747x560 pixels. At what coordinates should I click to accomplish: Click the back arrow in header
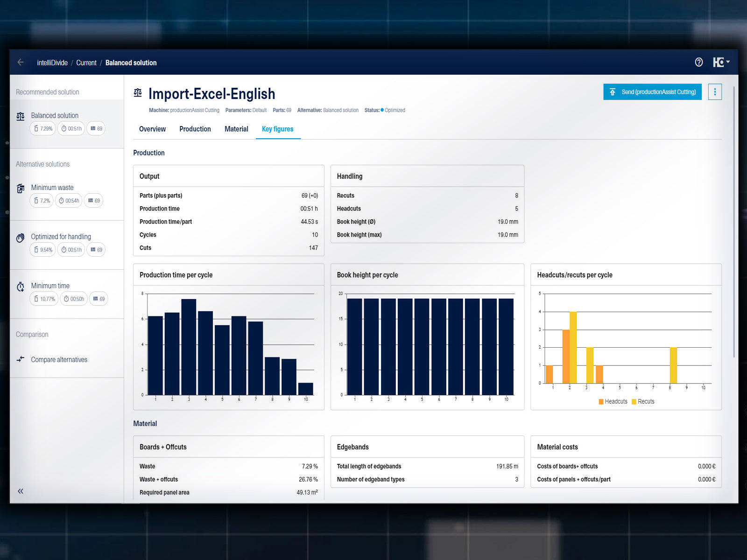21,62
